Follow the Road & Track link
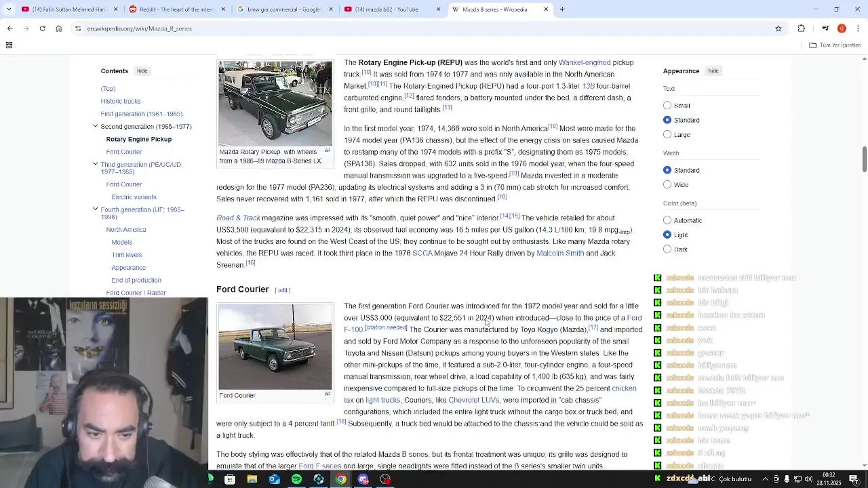Viewport: 868px width, 488px height. 238,218
